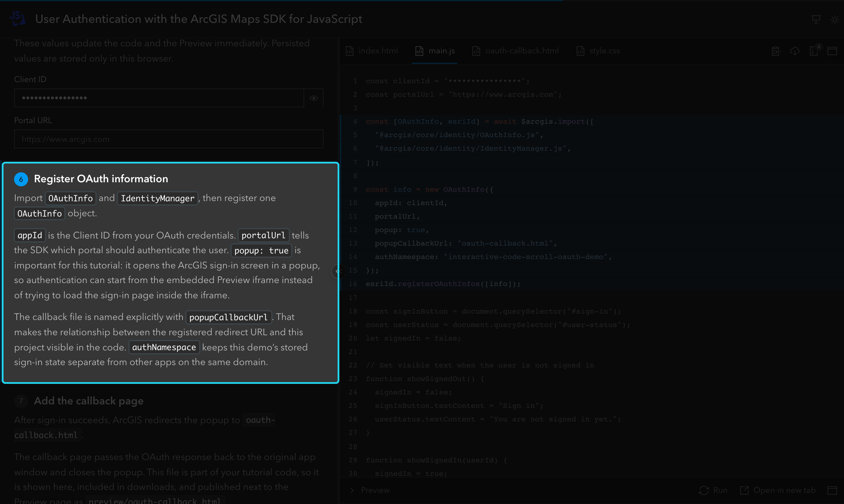This screenshot has height=504, width=844.
Task: Click step 7 number badge
Action: pos(21,401)
